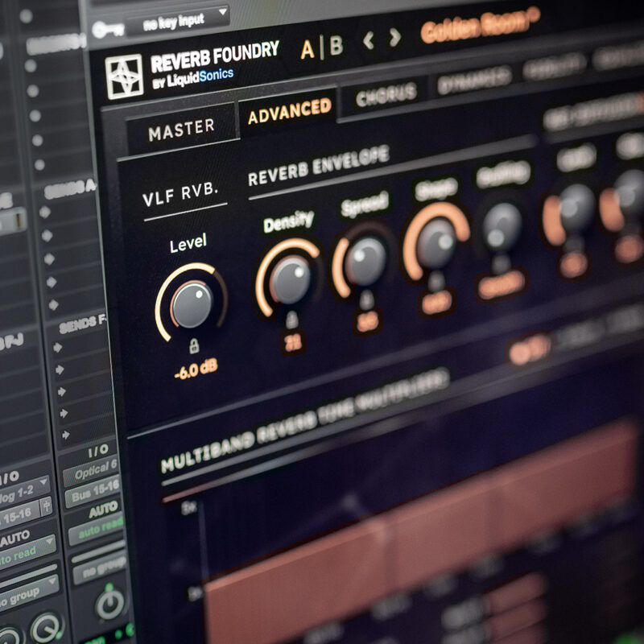This screenshot has height=644, width=644.
Task: Click the value field under the Rolloff knob
Action: coord(502,285)
